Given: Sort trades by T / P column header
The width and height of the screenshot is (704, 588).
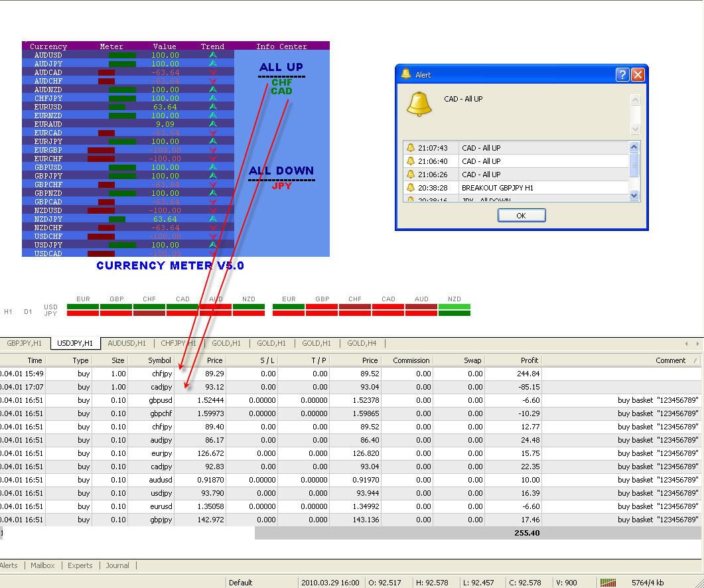Looking at the screenshot, I should coord(303,360).
